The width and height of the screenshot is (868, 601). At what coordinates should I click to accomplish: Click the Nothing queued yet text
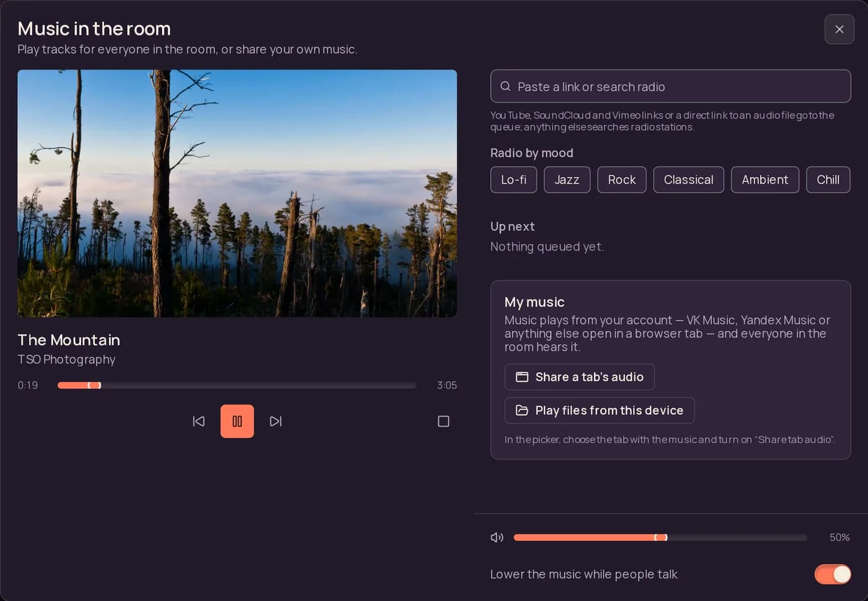coord(547,247)
